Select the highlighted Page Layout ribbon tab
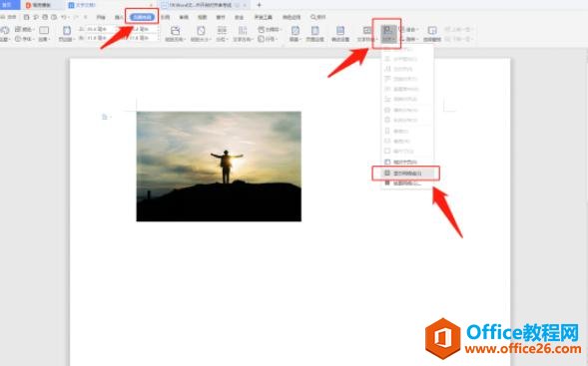Image resolution: width=588 pixels, height=366 pixels. click(142, 17)
